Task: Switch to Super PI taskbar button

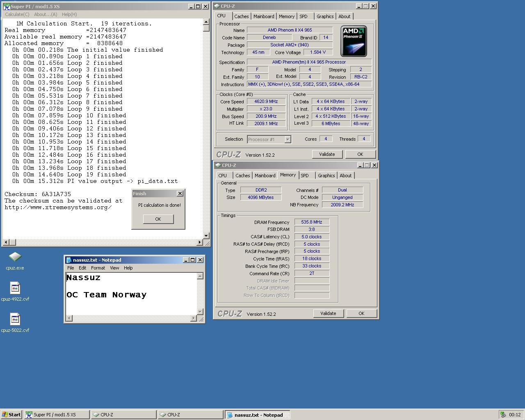Action: click(57, 415)
